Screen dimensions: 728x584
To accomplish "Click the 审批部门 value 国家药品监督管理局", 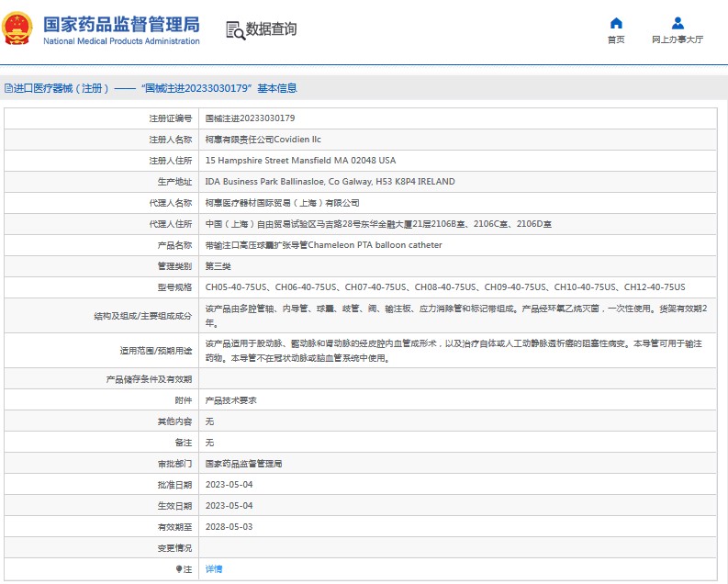I will click(x=243, y=464).
